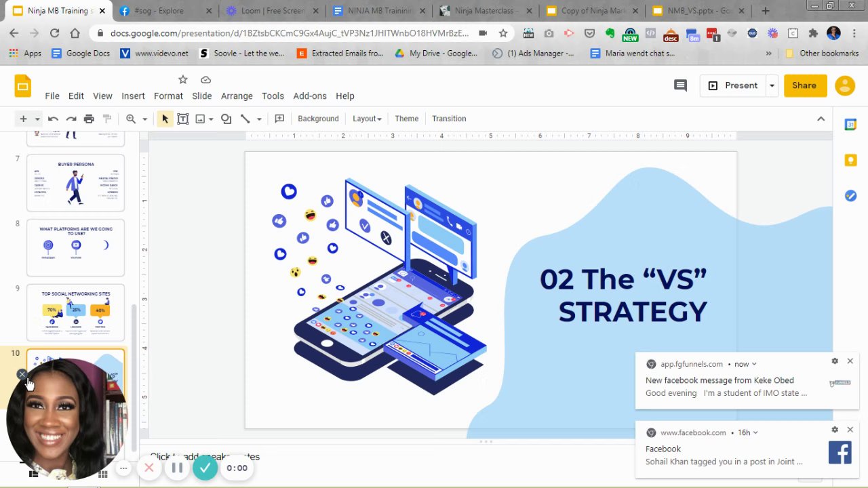Open the Slide menu

201,96
